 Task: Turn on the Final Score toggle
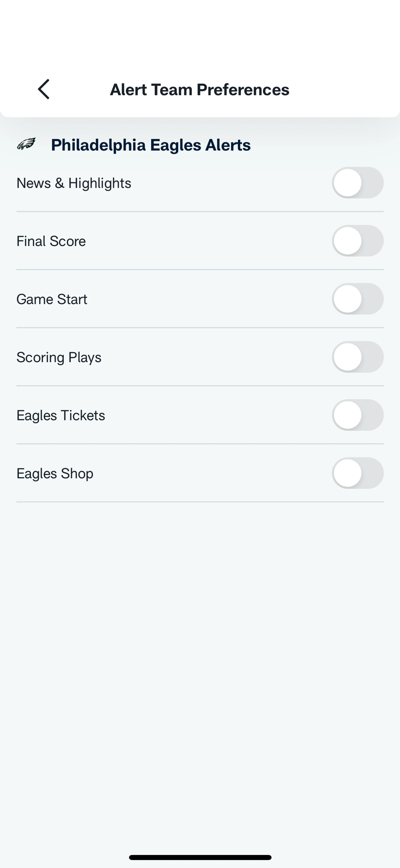(357, 241)
